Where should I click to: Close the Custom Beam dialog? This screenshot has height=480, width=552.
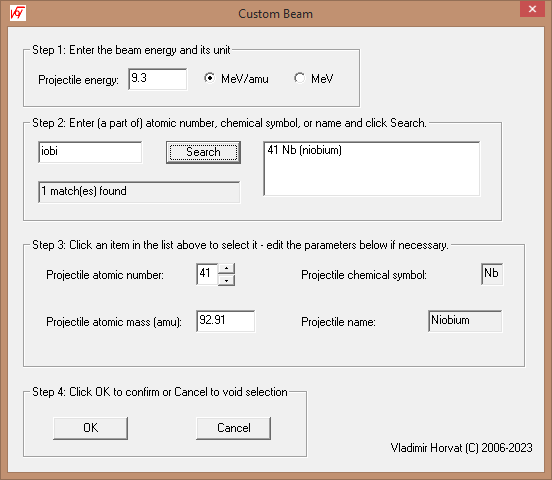(x=532, y=9)
